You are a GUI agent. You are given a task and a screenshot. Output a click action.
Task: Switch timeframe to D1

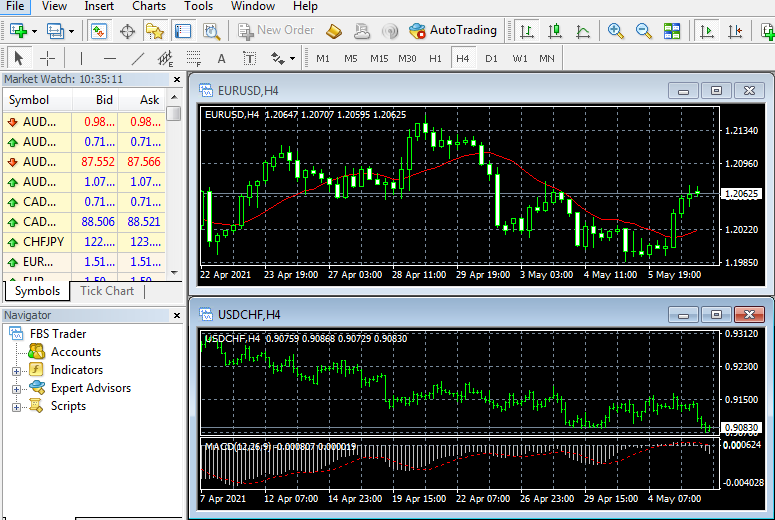point(491,58)
